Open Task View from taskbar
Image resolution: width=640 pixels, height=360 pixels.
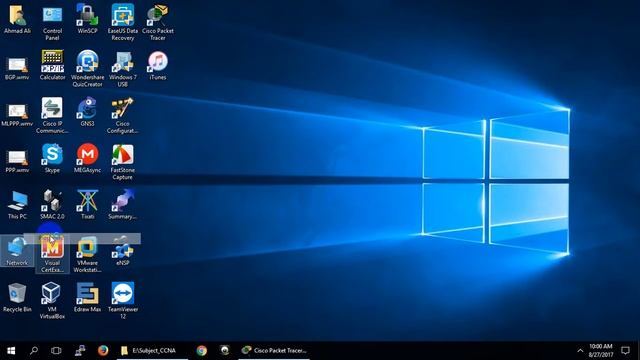point(56,351)
